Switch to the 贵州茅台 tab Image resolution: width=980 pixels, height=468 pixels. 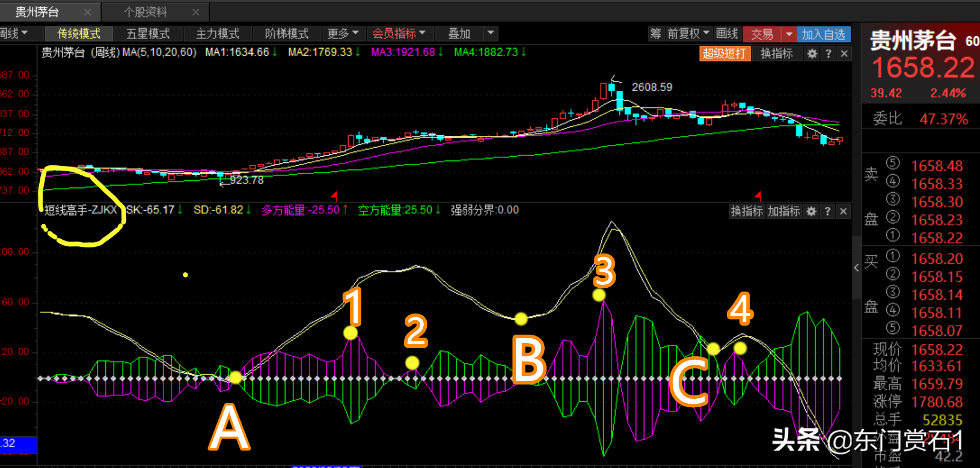[37, 12]
